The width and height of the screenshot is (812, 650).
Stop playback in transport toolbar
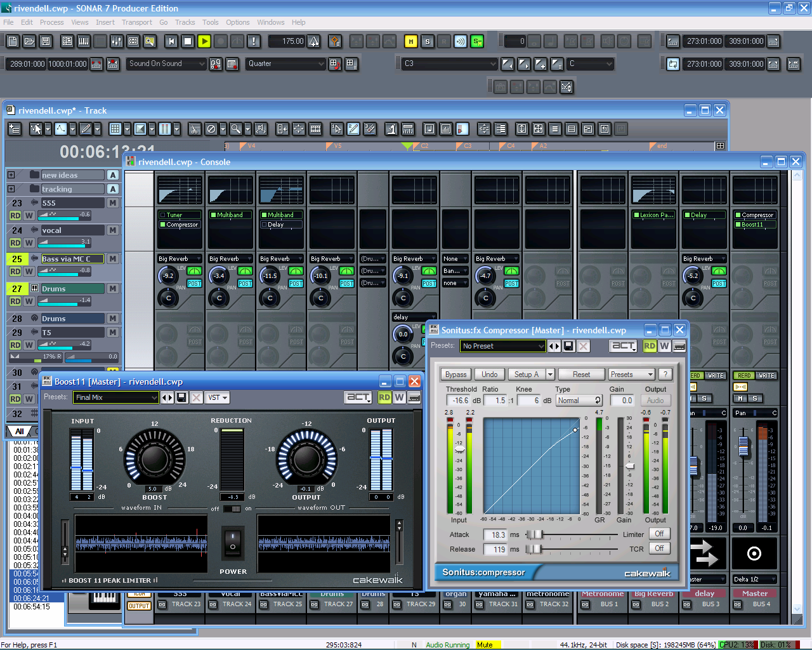(188, 41)
